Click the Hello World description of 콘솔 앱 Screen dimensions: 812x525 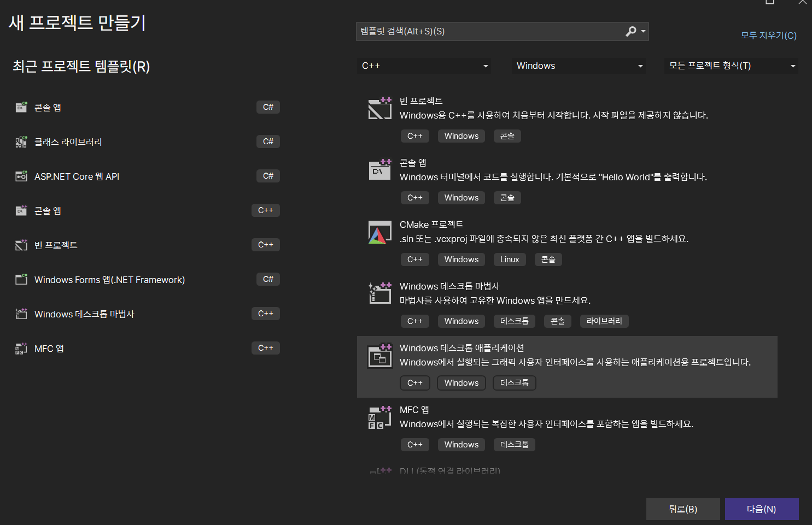coord(553,177)
